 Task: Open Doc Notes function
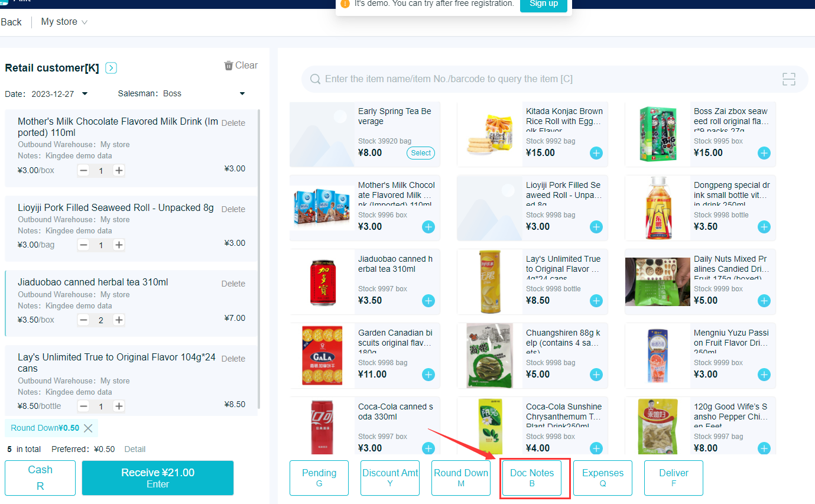pyautogui.click(x=532, y=478)
